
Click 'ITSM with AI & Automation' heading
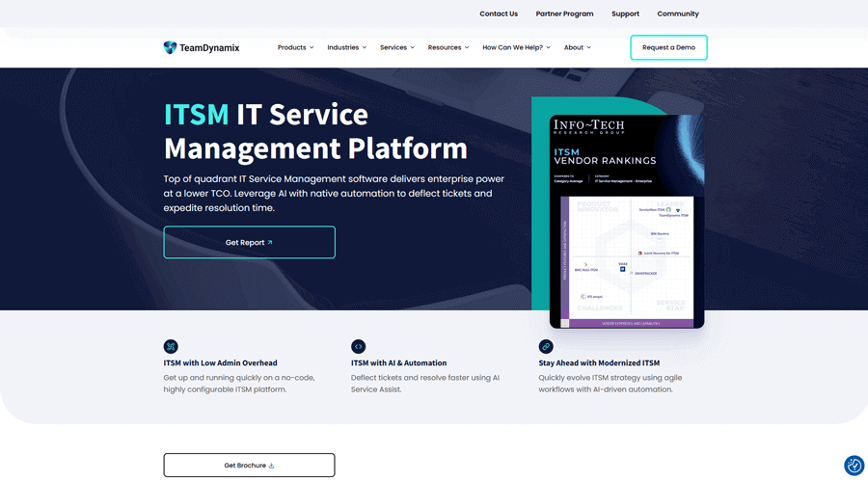(398, 363)
